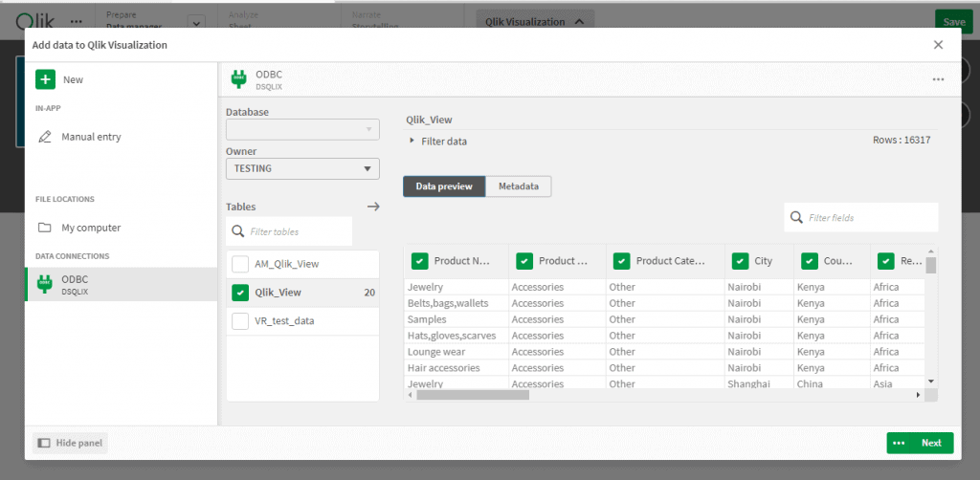Screen dimensions: 980x480
Task: Click the Rows : 16317 label
Action: 902,141
